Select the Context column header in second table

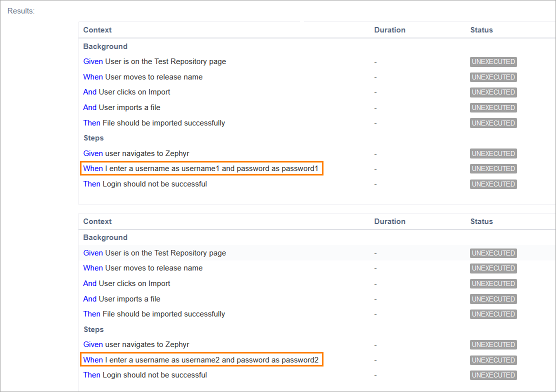[x=97, y=221]
